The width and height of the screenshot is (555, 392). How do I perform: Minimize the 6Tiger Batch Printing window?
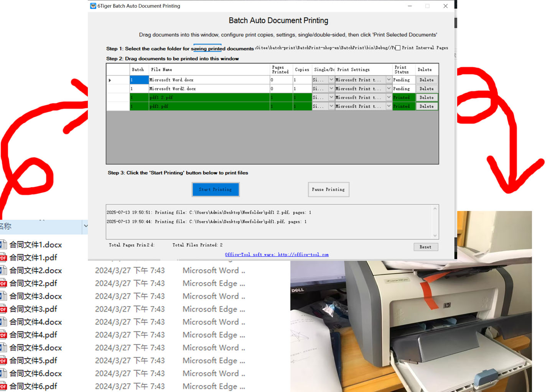(x=410, y=6)
